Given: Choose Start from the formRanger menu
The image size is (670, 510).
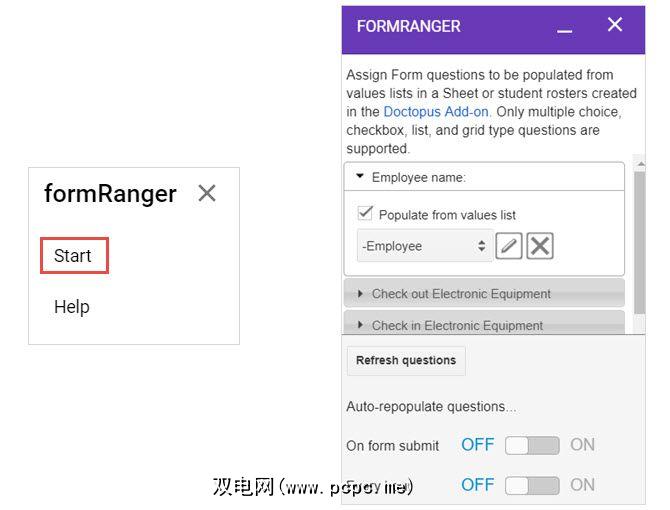Looking at the screenshot, I should click(73, 256).
